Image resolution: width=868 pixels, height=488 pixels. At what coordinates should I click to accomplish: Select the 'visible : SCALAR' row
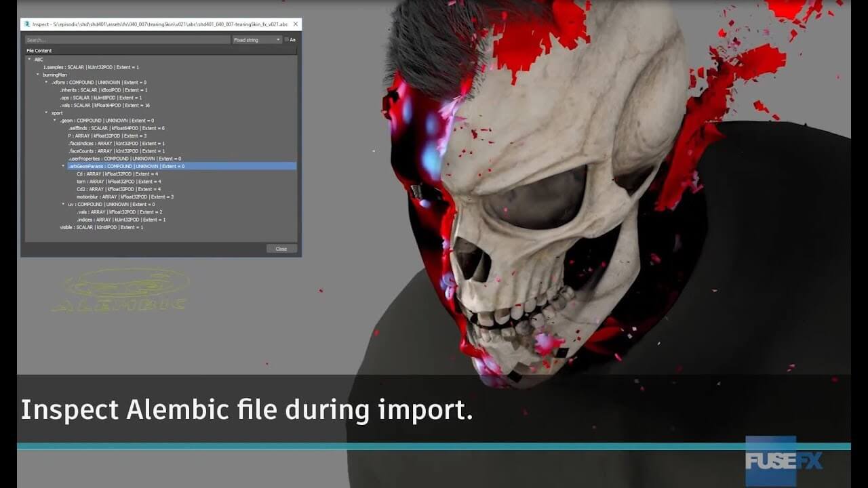coord(101,227)
